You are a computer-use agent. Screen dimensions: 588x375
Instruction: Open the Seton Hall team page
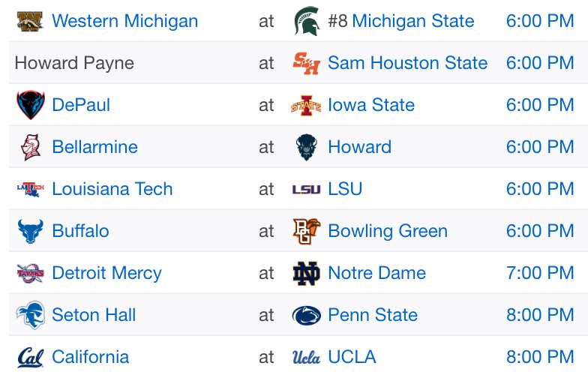click(x=94, y=315)
